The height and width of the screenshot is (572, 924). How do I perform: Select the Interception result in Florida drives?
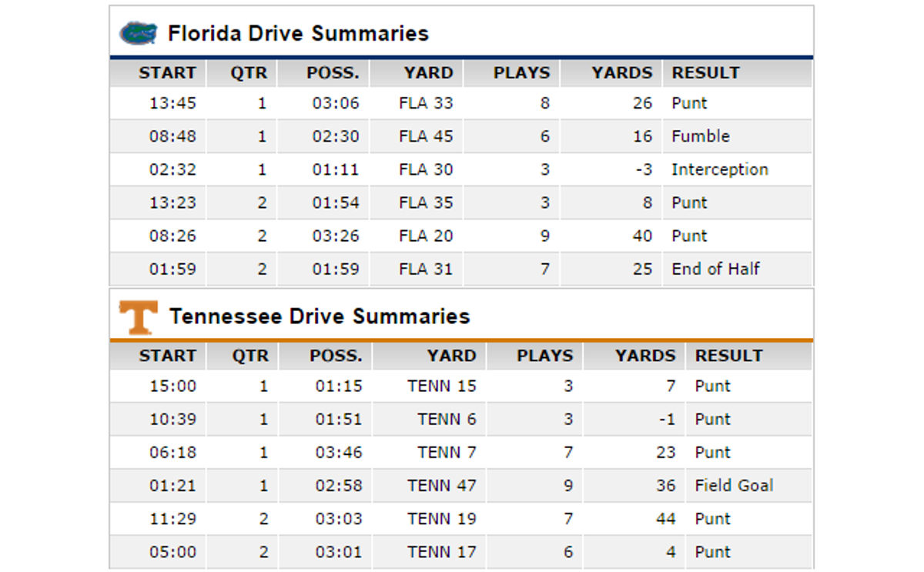pos(720,169)
